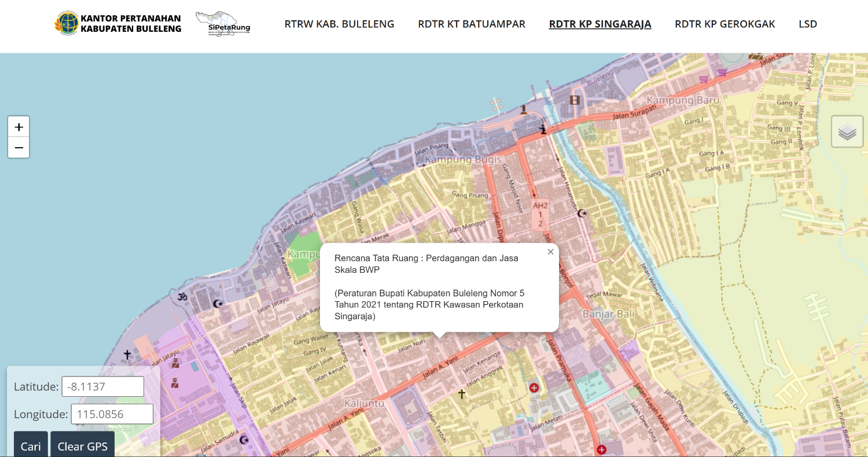Image resolution: width=868 pixels, height=457 pixels.
Task: Click the Kantor Pertanahan Kabupaten Buleleng logo
Action: coord(117,24)
